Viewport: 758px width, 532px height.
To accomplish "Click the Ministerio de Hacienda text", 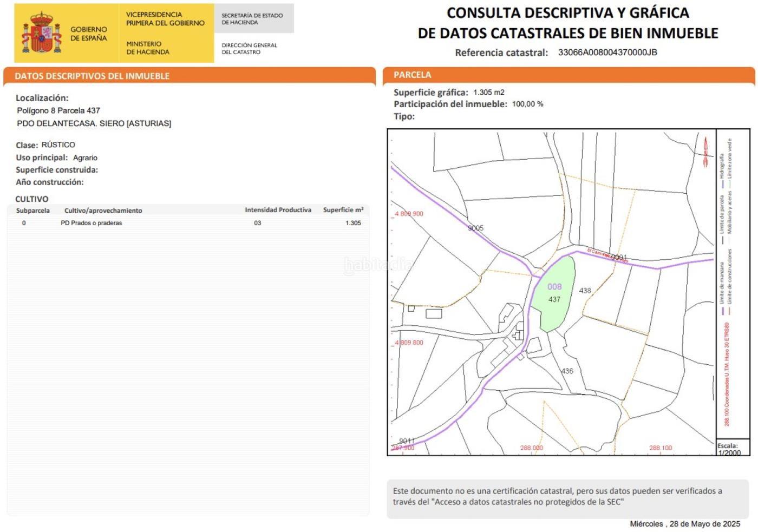I will (148, 48).
